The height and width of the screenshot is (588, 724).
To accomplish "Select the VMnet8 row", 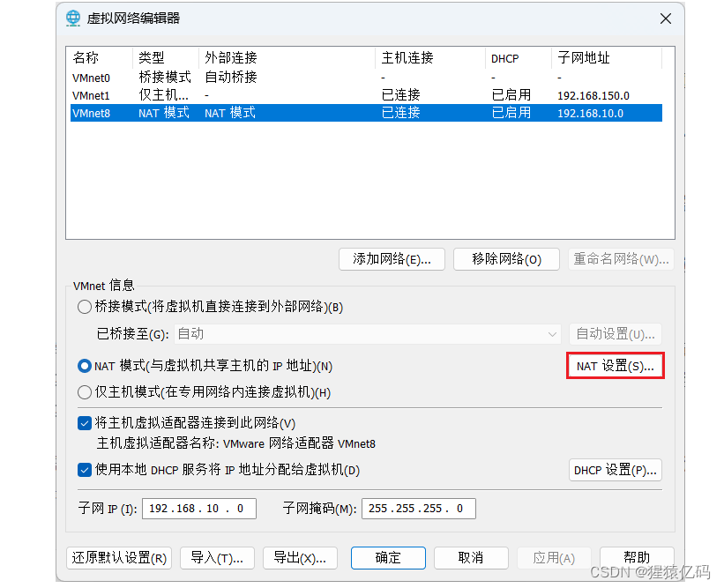I will 366,113.
